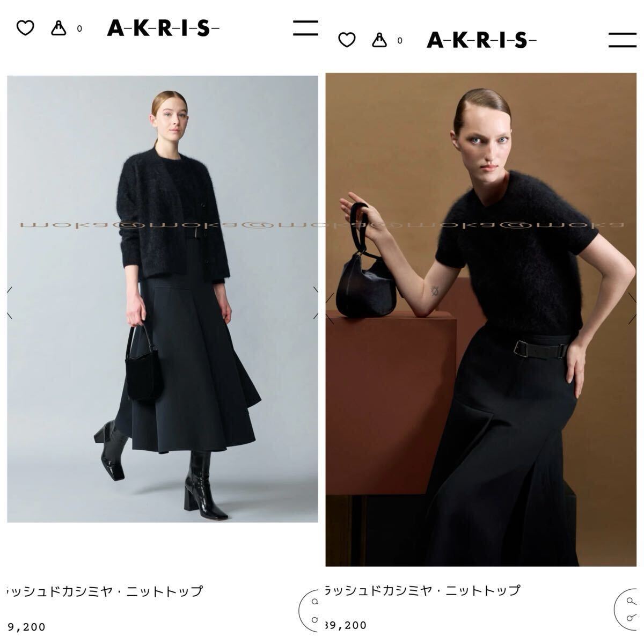Viewport: 644px width, 644px height.
Task: Select the right カシミヤ・ニットトップ product title
Action: [423, 590]
